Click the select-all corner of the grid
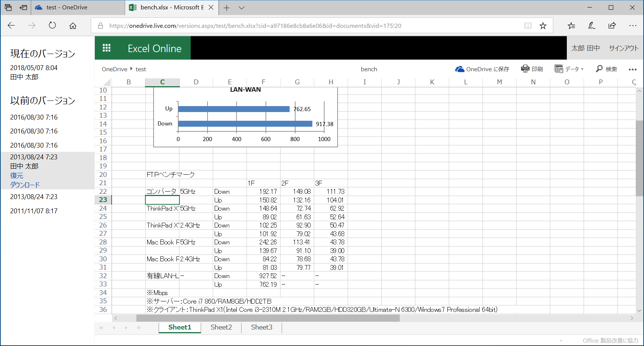 [103, 82]
